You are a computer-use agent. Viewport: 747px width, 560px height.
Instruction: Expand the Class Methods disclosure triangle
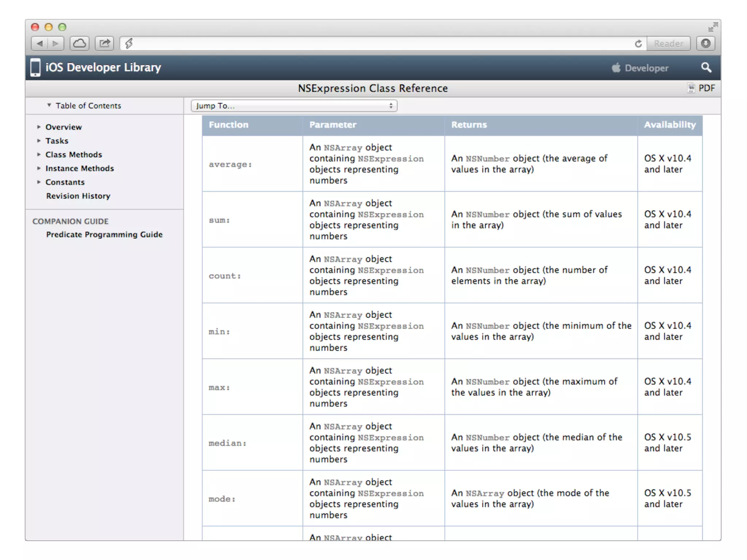tap(39, 155)
